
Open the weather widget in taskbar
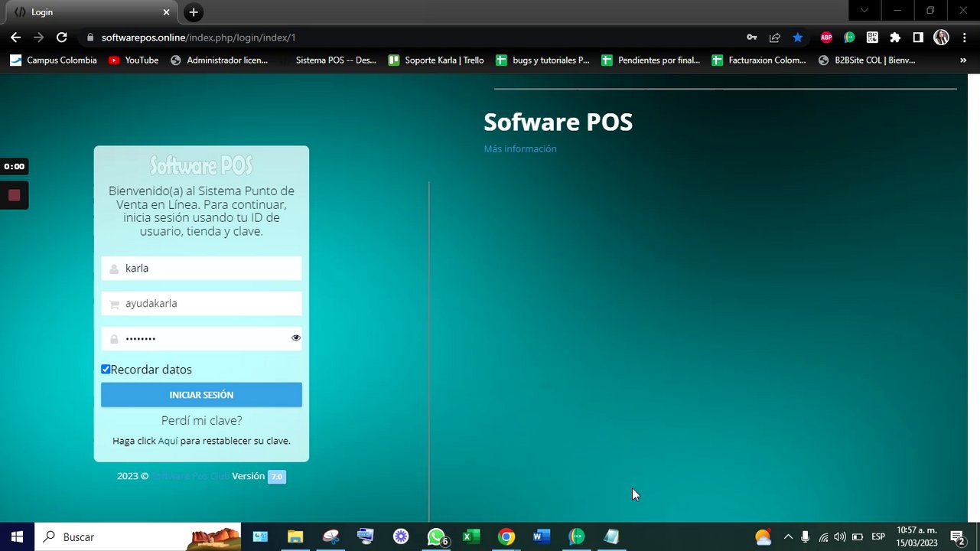click(763, 537)
